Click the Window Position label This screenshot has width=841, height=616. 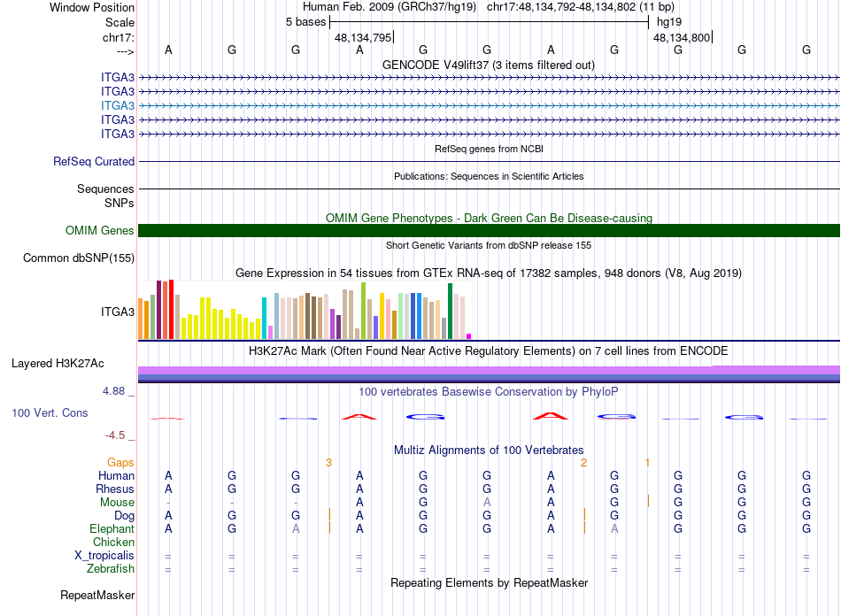point(92,7)
